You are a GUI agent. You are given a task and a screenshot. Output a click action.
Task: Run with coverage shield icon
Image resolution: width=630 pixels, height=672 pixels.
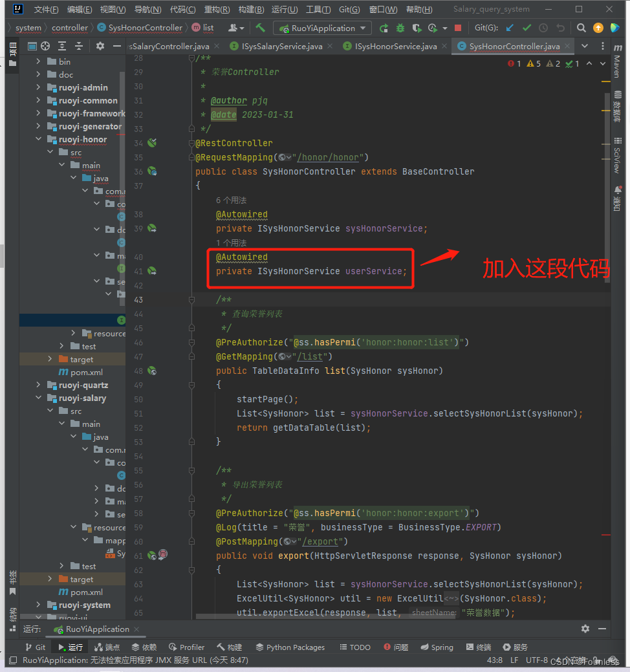pyautogui.click(x=417, y=28)
